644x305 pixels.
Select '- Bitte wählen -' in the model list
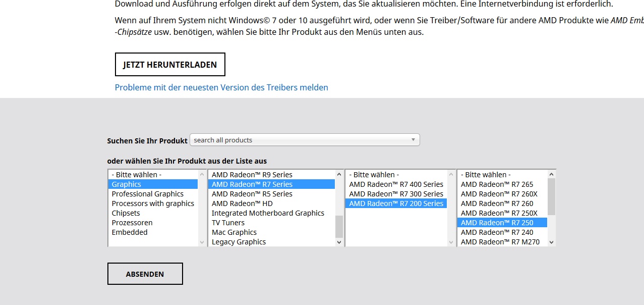502,175
